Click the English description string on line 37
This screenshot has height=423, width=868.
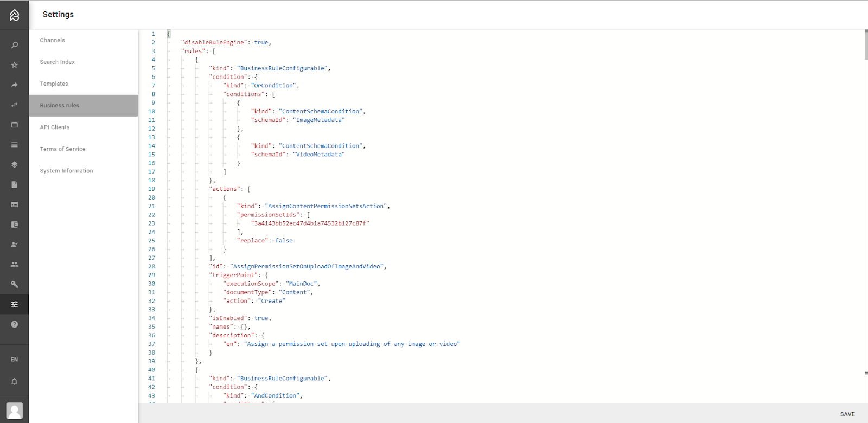point(352,344)
